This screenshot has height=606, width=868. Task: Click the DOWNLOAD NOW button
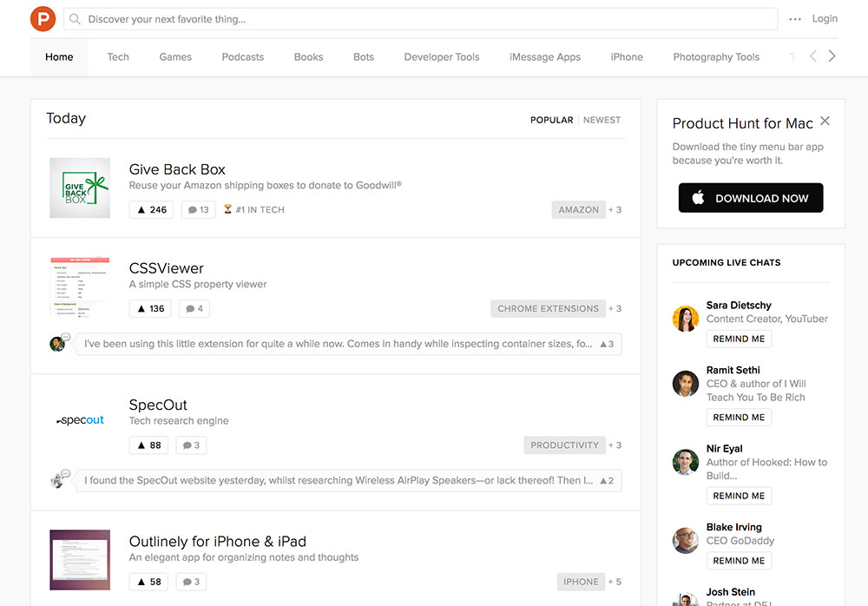click(750, 198)
